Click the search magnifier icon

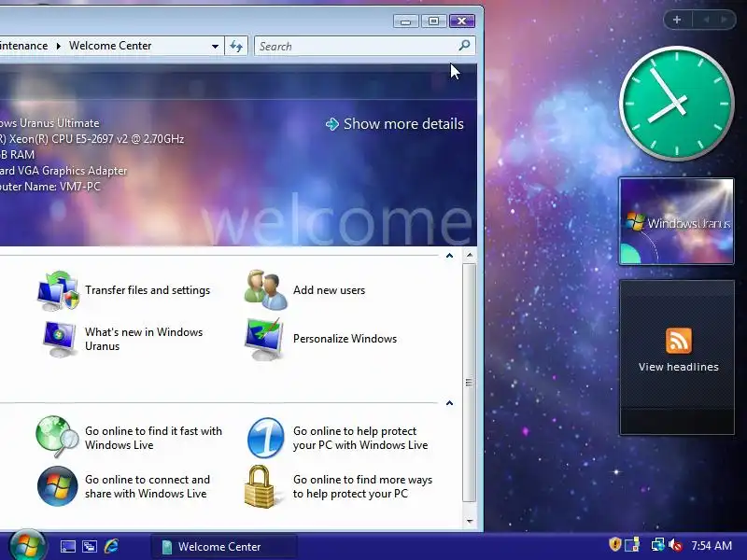pos(464,46)
